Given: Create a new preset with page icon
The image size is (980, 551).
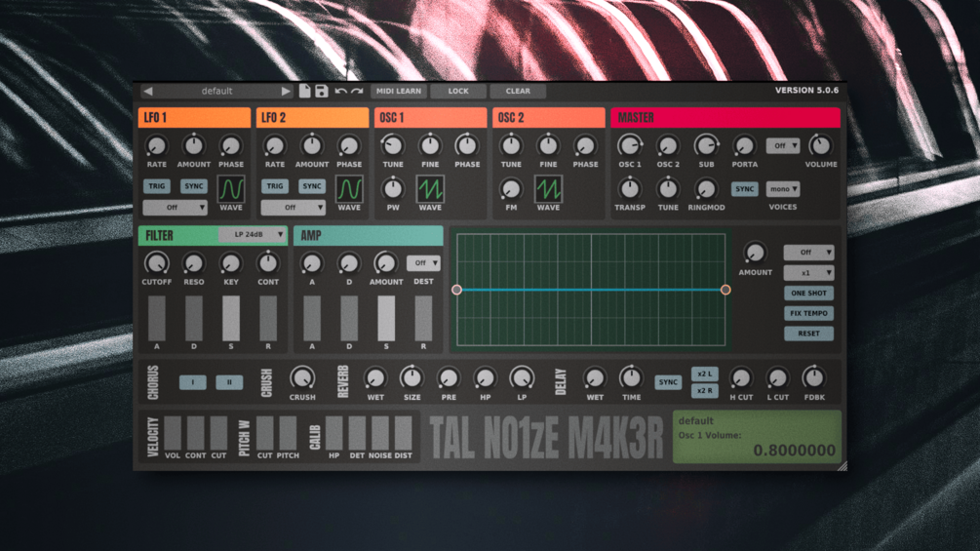Looking at the screenshot, I should click(304, 91).
